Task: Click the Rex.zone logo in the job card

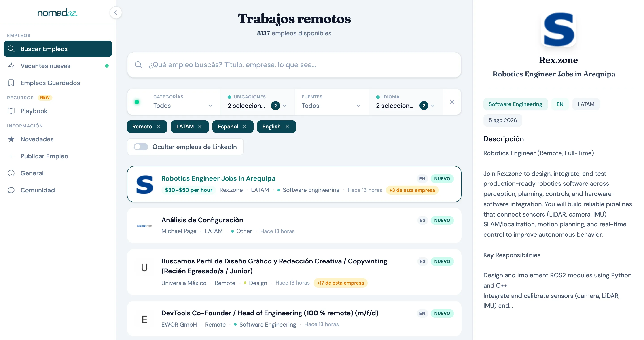Action: [x=144, y=185]
